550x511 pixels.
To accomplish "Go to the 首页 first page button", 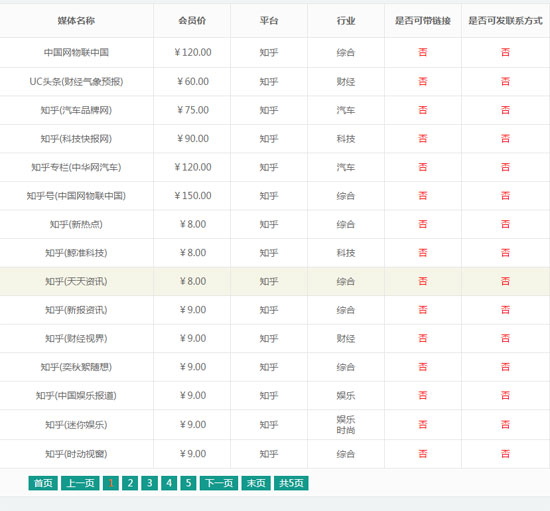I will tap(43, 483).
